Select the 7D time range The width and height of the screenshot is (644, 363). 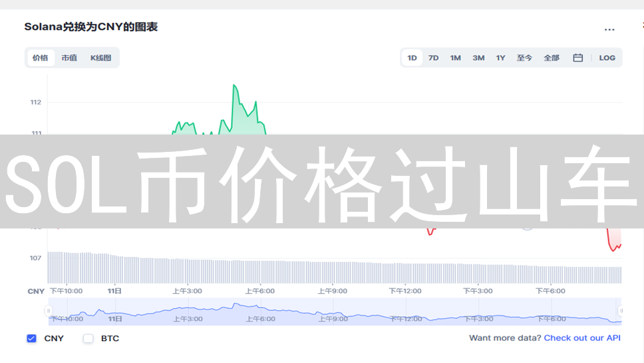433,58
